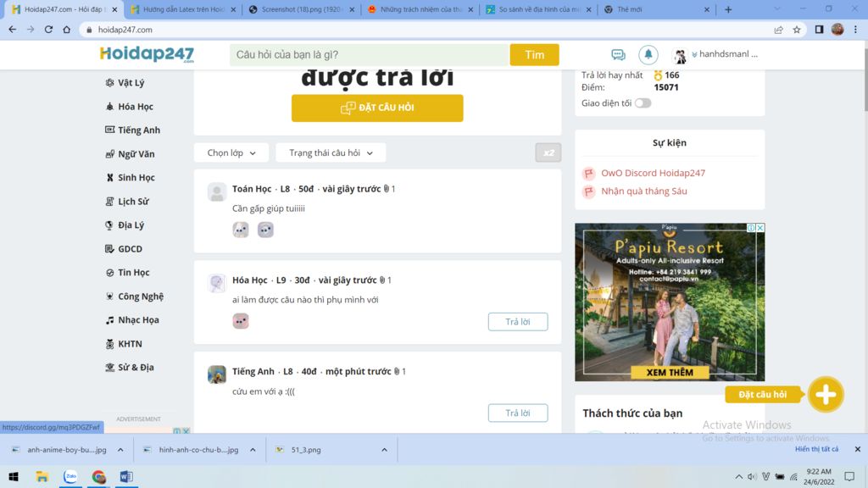This screenshot has width=868, height=488.
Task: Open the Windows Start menu
Action: pos(14,476)
